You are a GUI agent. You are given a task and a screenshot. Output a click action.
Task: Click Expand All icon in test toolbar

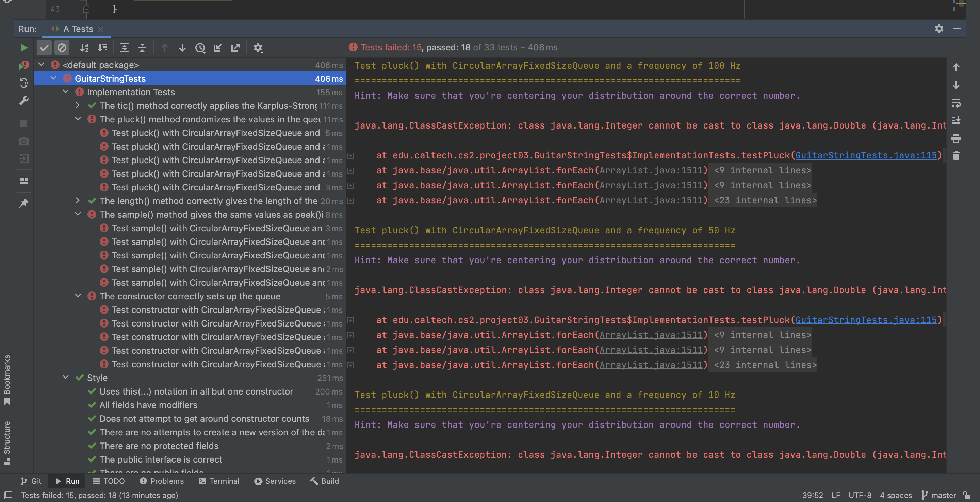[x=124, y=48]
